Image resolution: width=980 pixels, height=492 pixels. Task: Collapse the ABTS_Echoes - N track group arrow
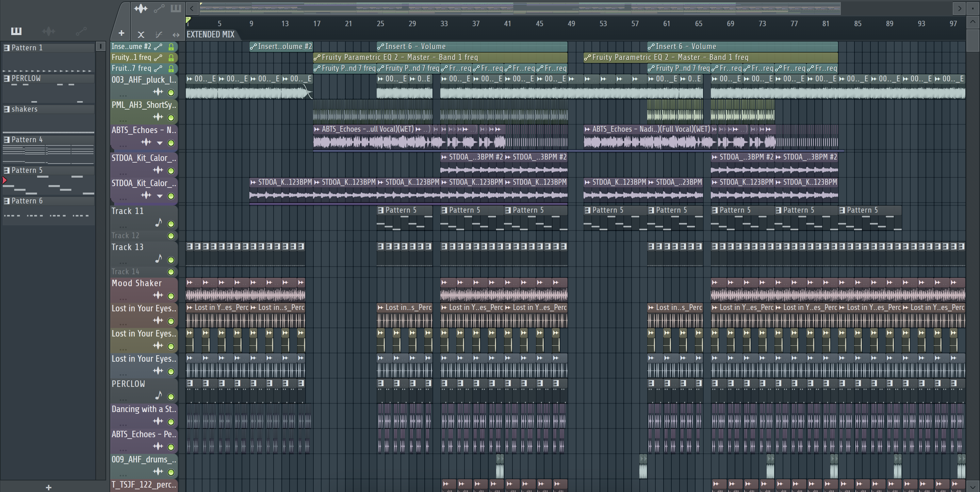[160, 143]
